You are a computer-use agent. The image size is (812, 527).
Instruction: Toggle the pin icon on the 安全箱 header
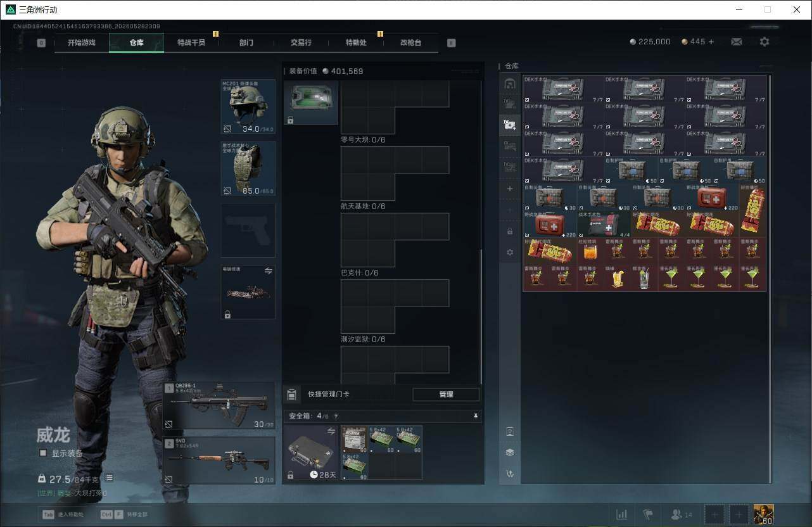476,416
